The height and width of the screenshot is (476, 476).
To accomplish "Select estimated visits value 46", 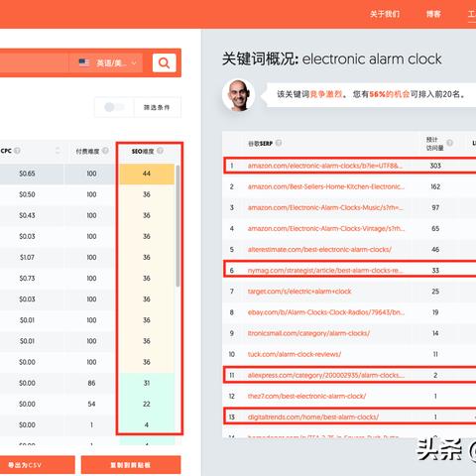I will pyautogui.click(x=435, y=250).
